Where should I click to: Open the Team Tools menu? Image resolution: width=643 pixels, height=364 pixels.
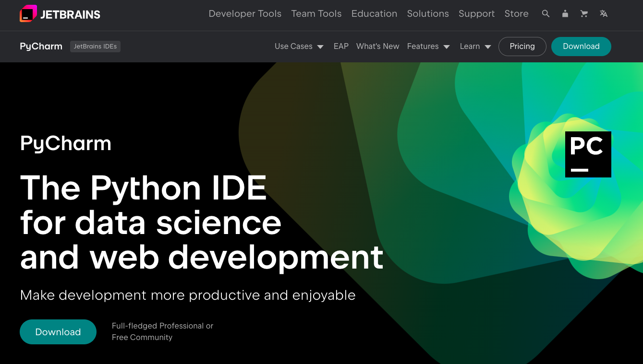click(316, 14)
